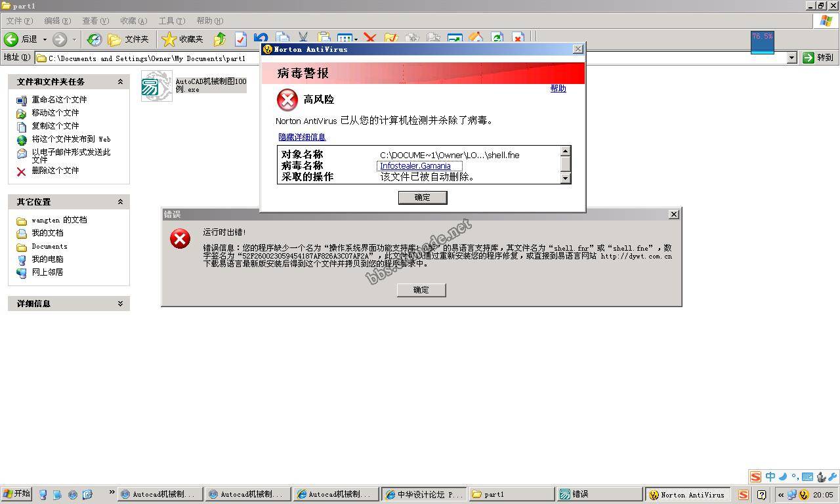
Task: Open the forward history dropdown arrow
Action: pyautogui.click(x=74, y=39)
